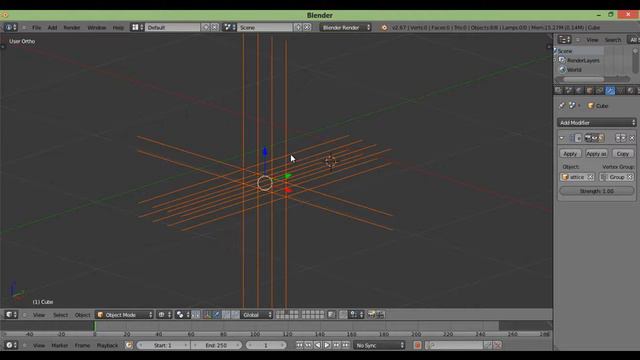
Task: Delete the current Scene
Action: [x=307, y=27]
